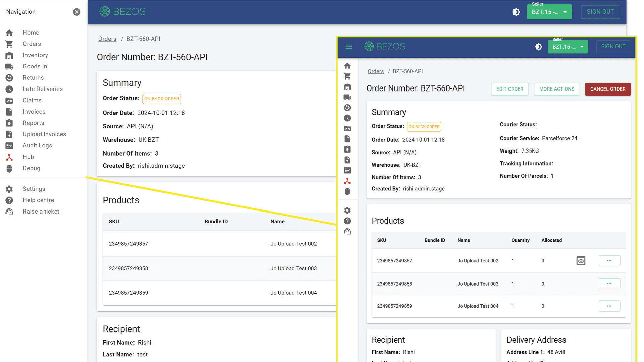This screenshot has height=362, width=644.
Task: Click SIGN OUT in the front window
Action: click(613, 47)
